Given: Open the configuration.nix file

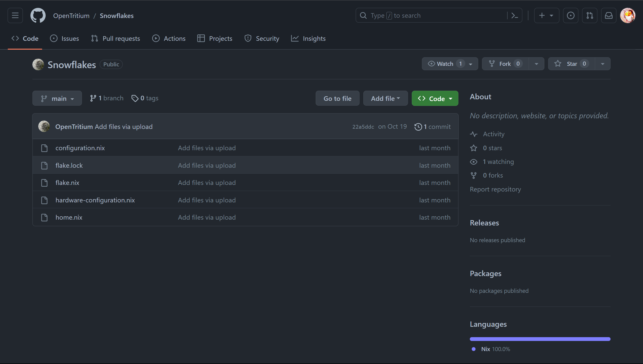Looking at the screenshot, I should [x=80, y=148].
